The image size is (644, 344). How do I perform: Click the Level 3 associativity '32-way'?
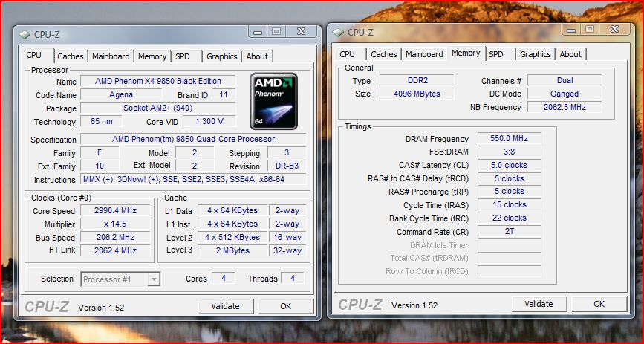pos(287,250)
